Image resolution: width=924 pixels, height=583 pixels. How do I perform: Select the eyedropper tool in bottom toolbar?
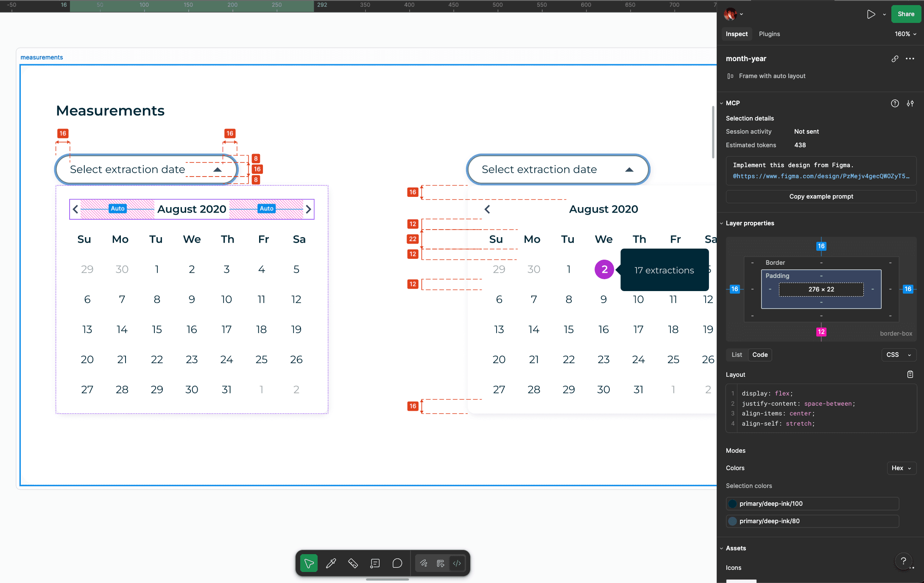(331, 563)
